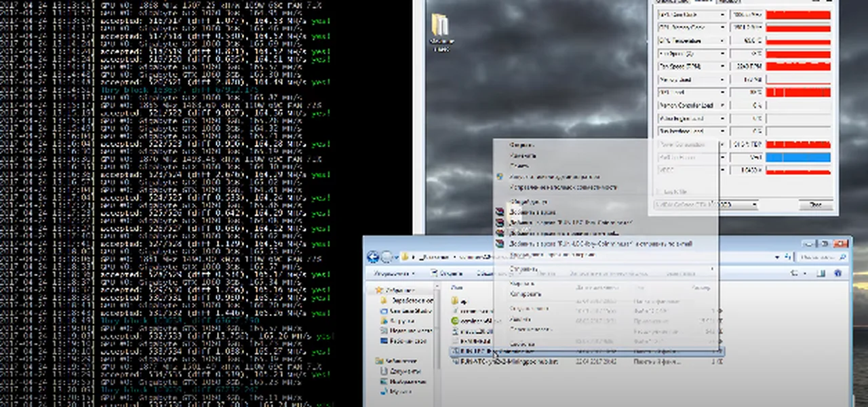The height and width of the screenshot is (407, 868).
Task: Open the Fan Speed (RPM) dropdown arrow
Action: (x=723, y=66)
